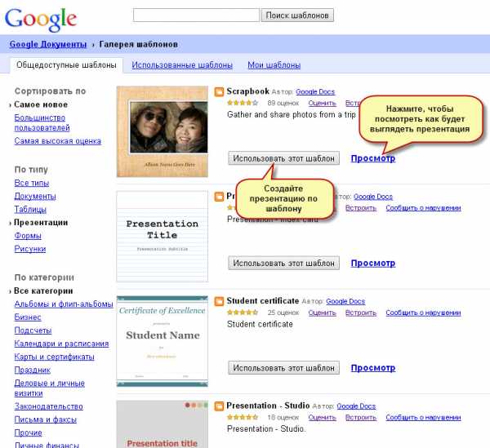Click Оценить for Presentation - Studio
Viewport: 490px width, 448px height.
tap(322, 418)
